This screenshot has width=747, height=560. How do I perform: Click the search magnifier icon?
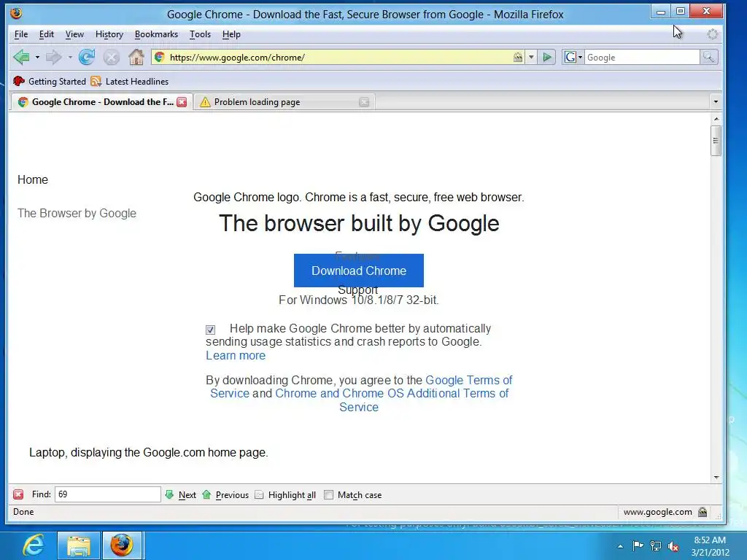708,57
